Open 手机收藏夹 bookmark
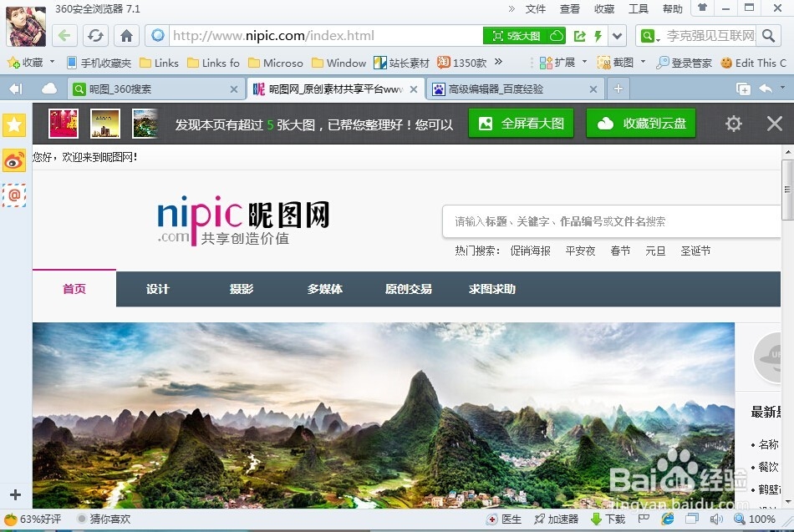Screen dimensions: 794x532 coord(99,63)
